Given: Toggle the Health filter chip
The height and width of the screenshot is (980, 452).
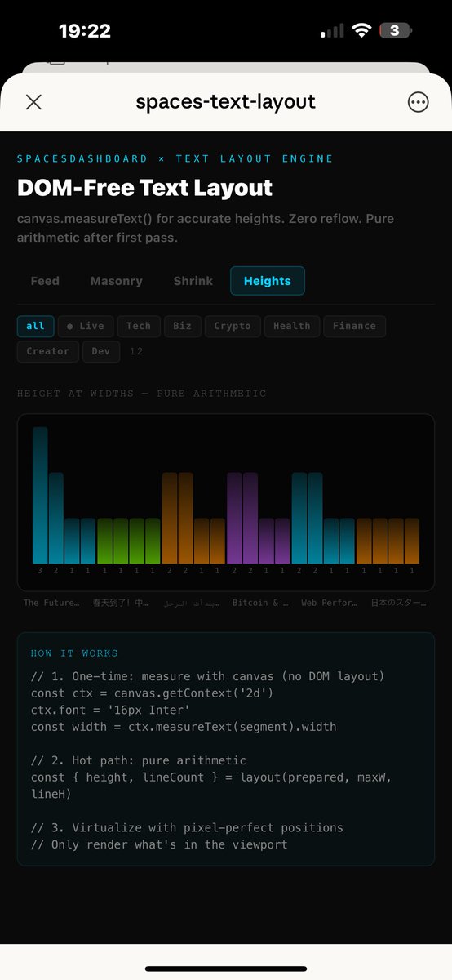Looking at the screenshot, I should (x=292, y=326).
